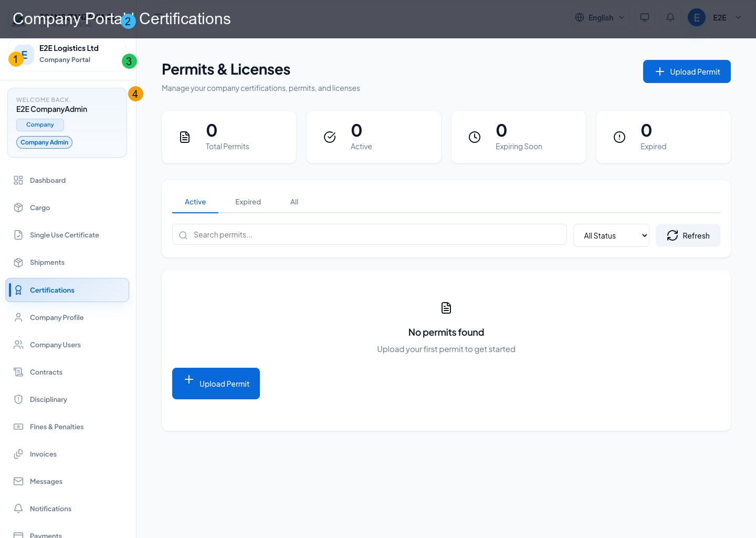Open the All Status filter dropdown
This screenshot has width=756, height=538.
tap(611, 235)
